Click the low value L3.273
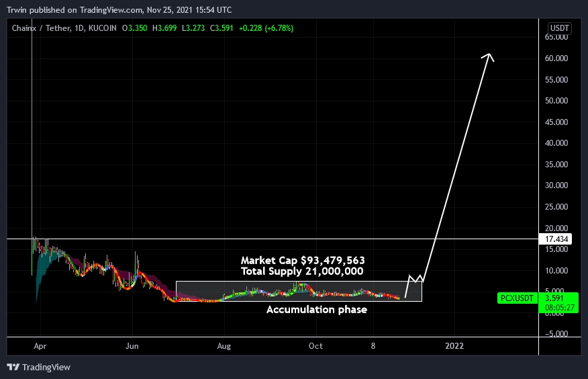588x379 pixels. tap(193, 28)
